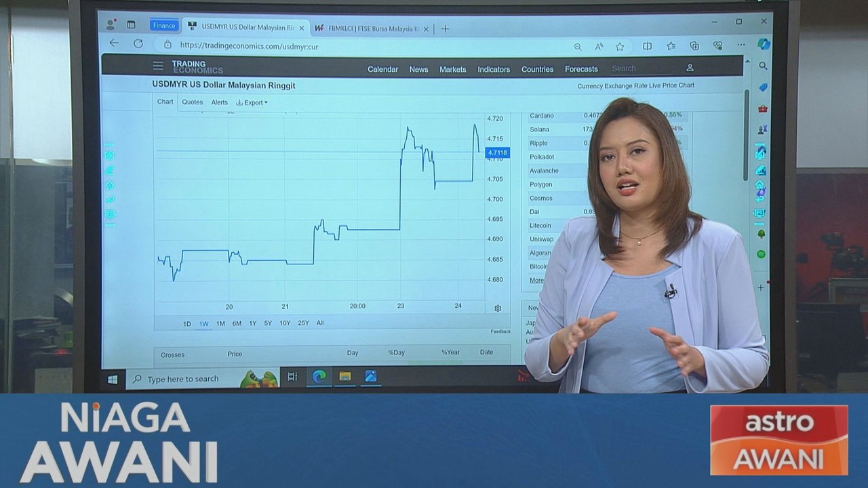Open the Trading Economics hamburger menu
This screenshot has width=868, height=488.
(x=158, y=66)
